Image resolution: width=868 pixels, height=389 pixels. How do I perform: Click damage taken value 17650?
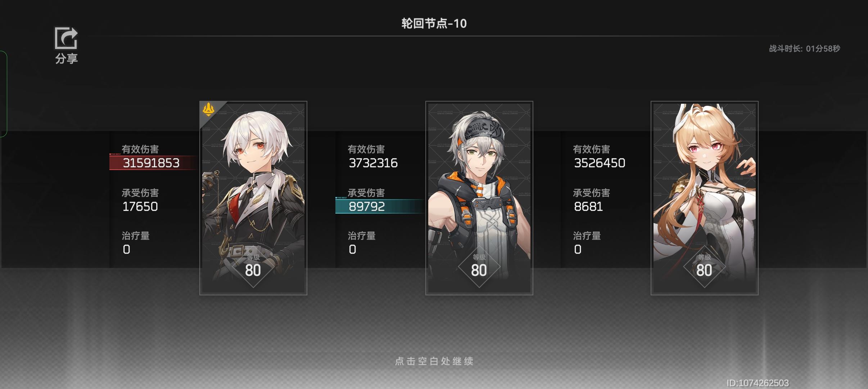coord(140,207)
